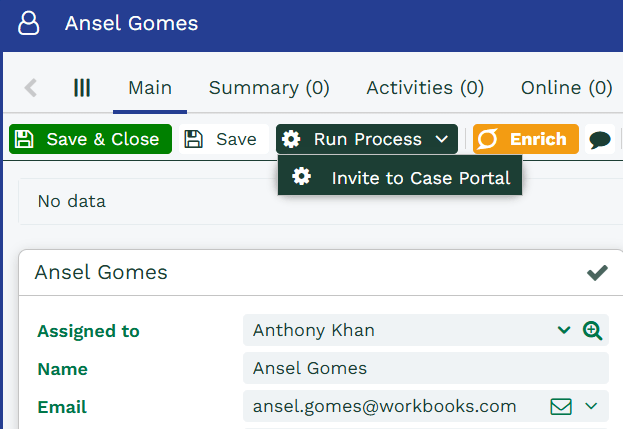The width and height of the screenshot is (623, 429).
Task: Click the magnifier lookup icon for Assigned to
Action: pyautogui.click(x=592, y=330)
